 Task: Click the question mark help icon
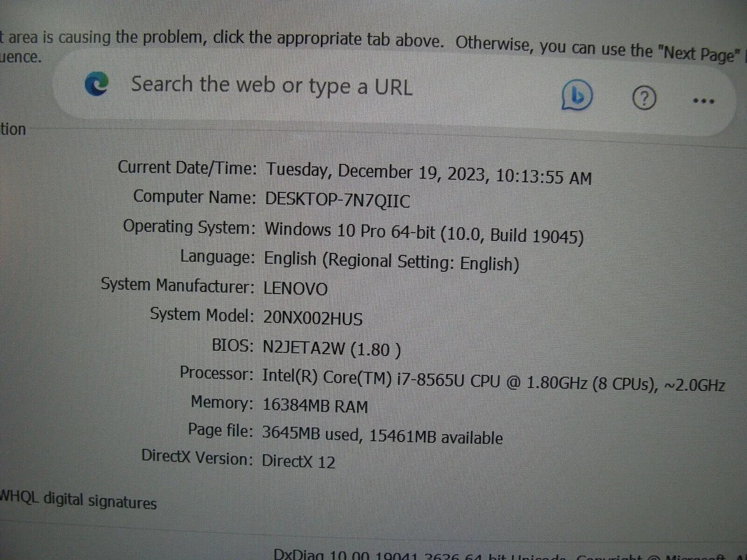(x=644, y=98)
